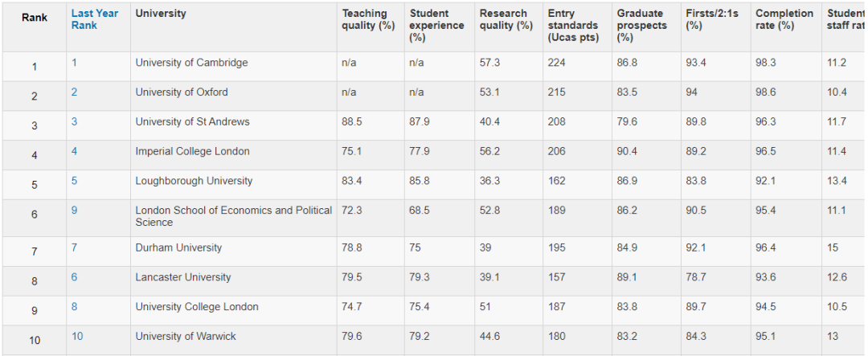This screenshot has height=356, width=868.
Task: Click last year rank 7 for Durham University
Action: pyautogui.click(x=74, y=248)
